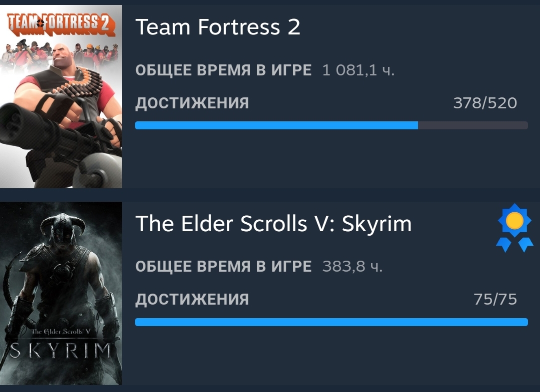Click ОБЩЕЕ ВРЕМЯ В ИГРЕ for Team Fortress 2
540x392 pixels.
click(x=223, y=70)
